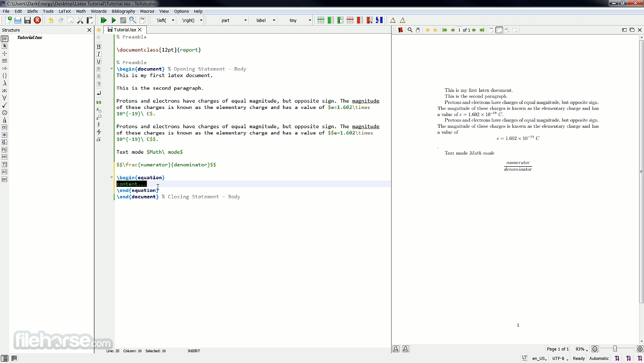
Task: Insert new line arrow icon
Action: (99, 93)
